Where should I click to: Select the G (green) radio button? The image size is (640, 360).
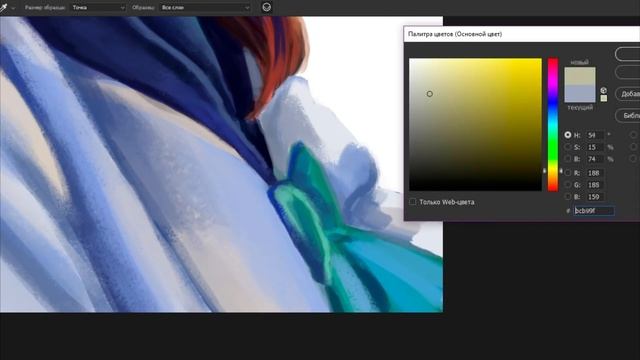(568, 185)
